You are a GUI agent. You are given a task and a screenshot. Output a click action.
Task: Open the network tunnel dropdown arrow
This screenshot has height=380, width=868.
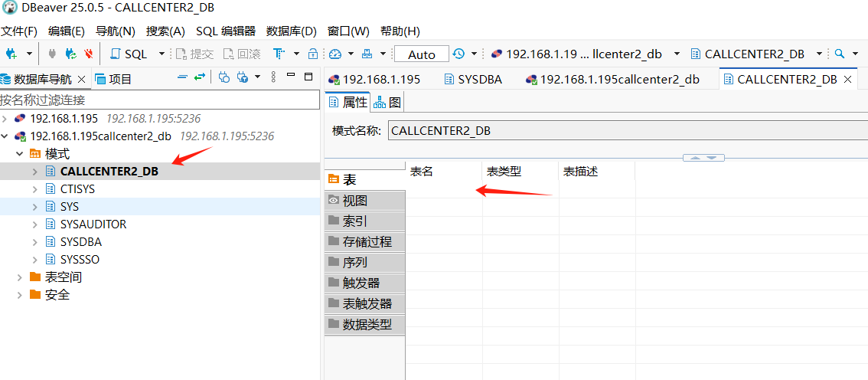click(383, 54)
